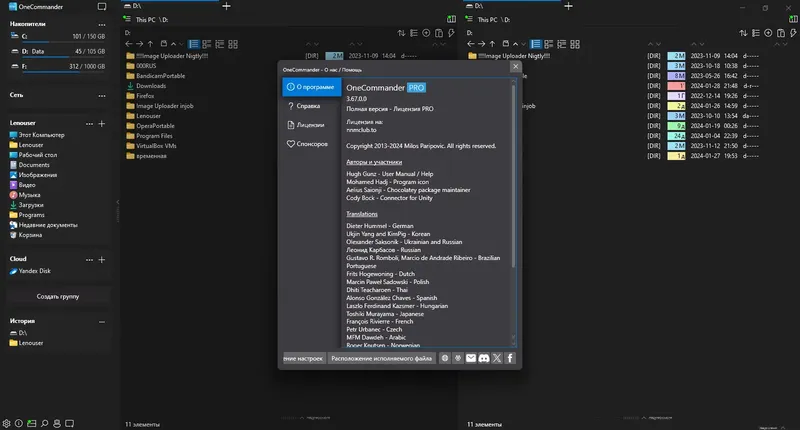Toggle right pane columns layout icon
The image size is (800, 430).
(793, 19)
